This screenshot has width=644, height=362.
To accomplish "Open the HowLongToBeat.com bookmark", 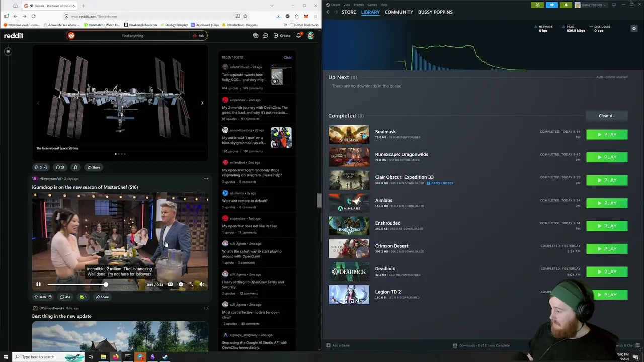I will [x=140, y=25].
